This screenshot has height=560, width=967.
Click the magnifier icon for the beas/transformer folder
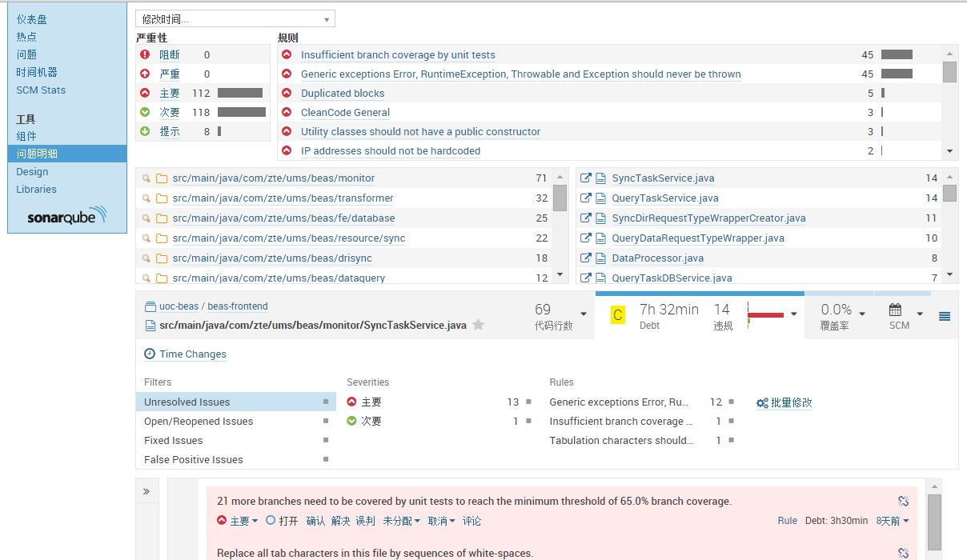[x=146, y=198]
